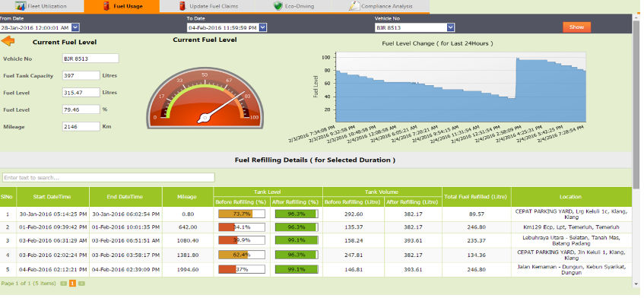Select page 1 in the pager
Viewport: 644px width, 298px height.
point(72,284)
